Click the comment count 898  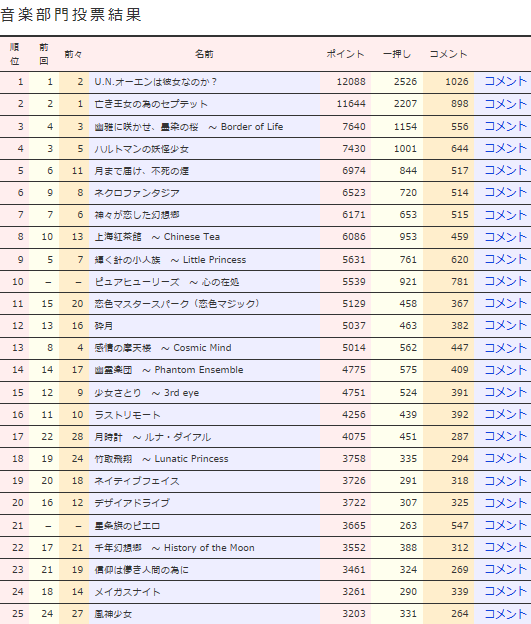(x=460, y=104)
